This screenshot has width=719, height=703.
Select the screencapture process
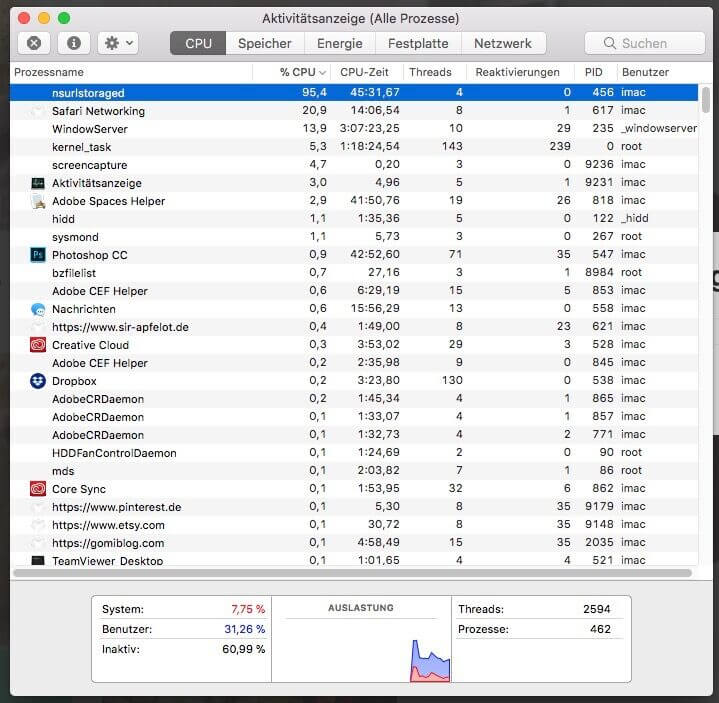(x=89, y=165)
